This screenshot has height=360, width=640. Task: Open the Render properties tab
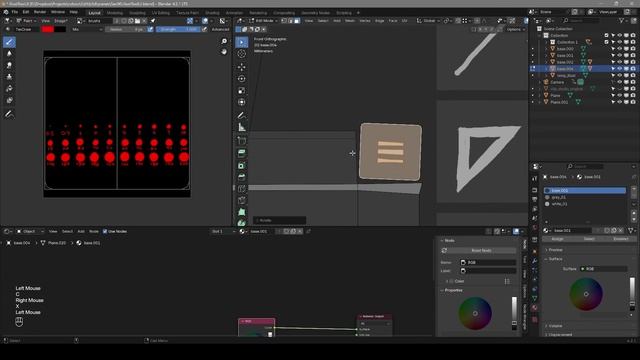(x=535, y=190)
